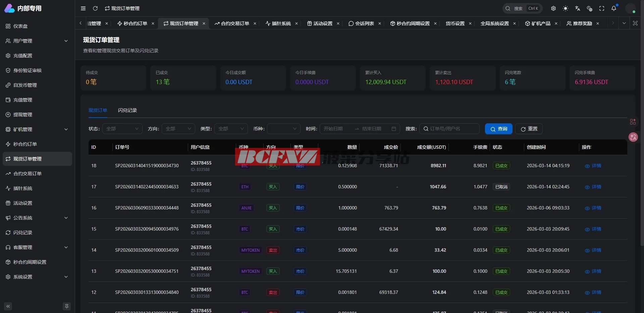Open the 状态 filter dropdown
The width and height of the screenshot is (644, 313).
pos(122,129)
